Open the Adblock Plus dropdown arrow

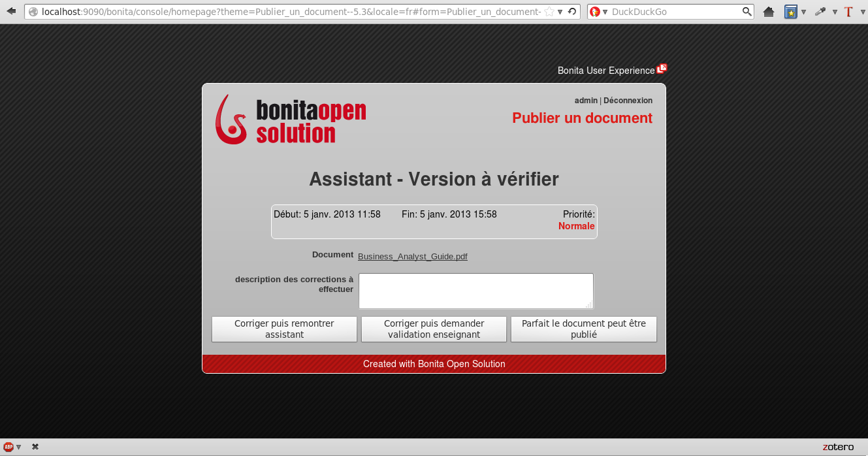coord(18,447)
